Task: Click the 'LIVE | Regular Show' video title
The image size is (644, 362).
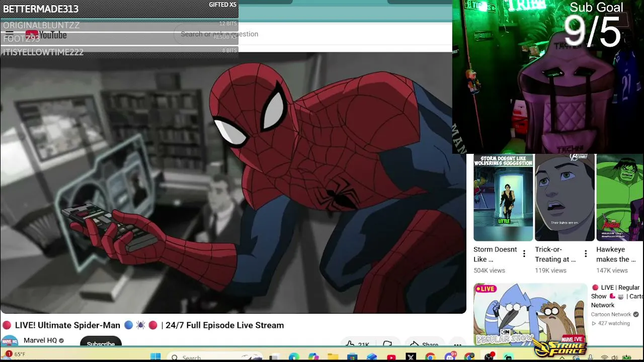Action: 616,296
